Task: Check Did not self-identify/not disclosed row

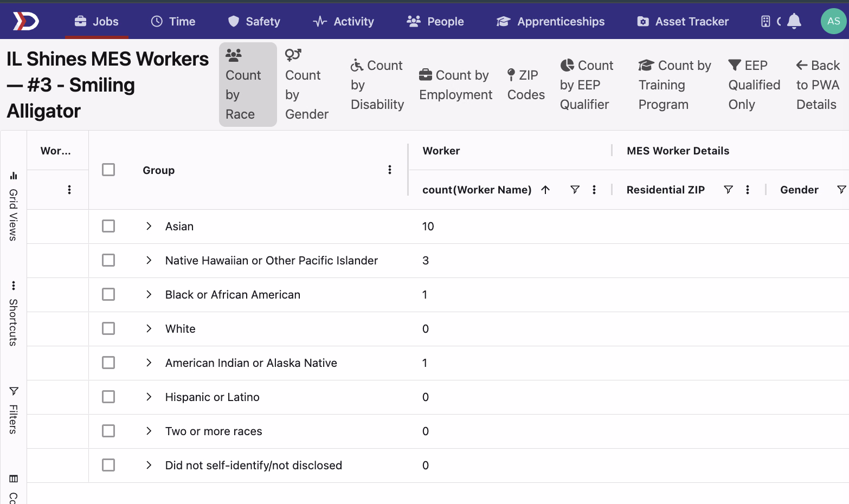Action: (x=108, y=465)
